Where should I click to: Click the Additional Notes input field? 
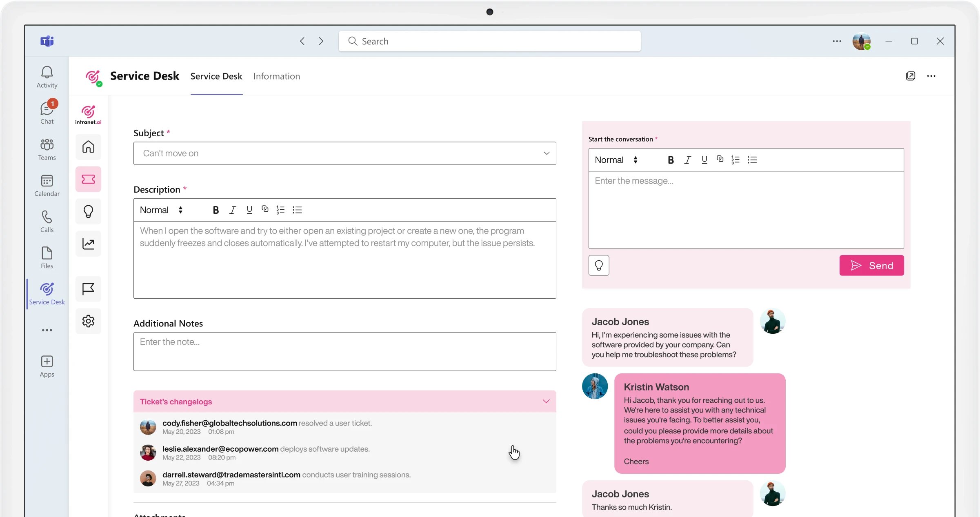[345, 352]
